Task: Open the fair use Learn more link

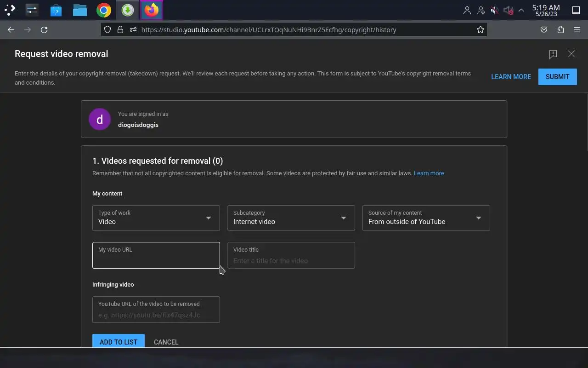Action: point(429,173)
